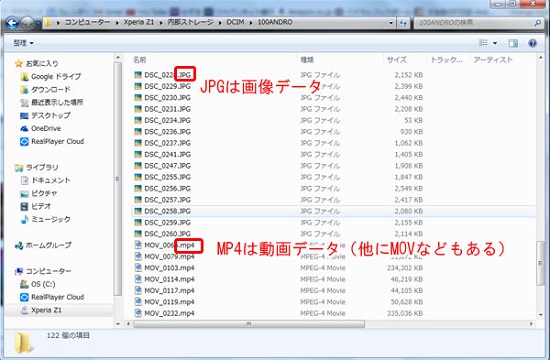Viewport: 550px width, 360px height.
Task: Toggle the preview pane button
Action: point(513,43)
